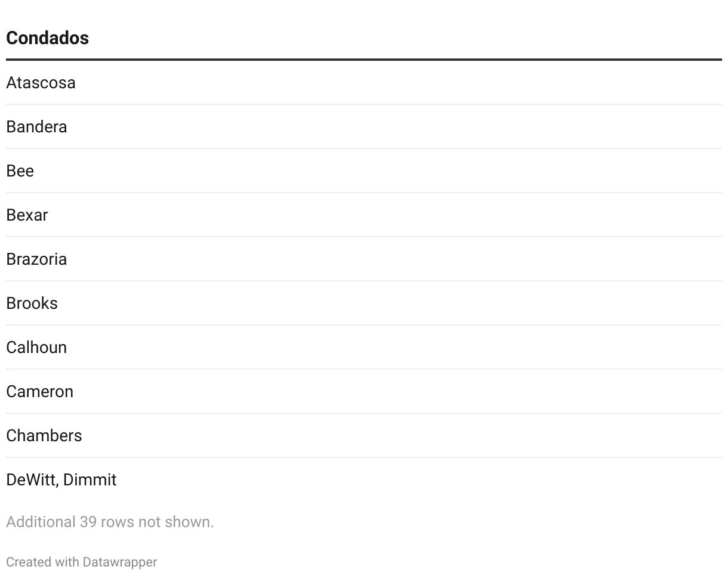
Task: Click the Brooks county entry
Action: click(x=32, y=304)
